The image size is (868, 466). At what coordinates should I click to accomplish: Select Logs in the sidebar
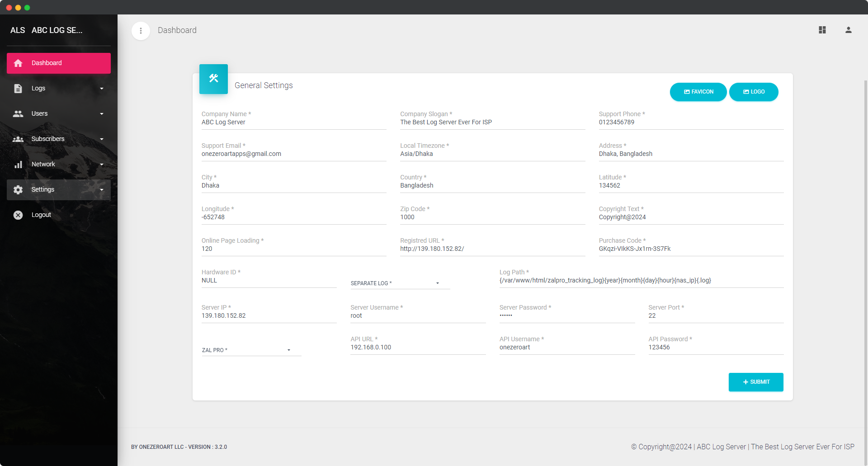pos(59,89)
